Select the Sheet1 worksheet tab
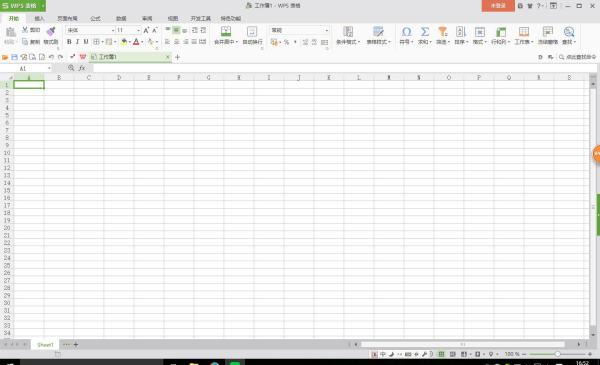Viewport: 600px width, 365px height. click(x=46, y=345)
